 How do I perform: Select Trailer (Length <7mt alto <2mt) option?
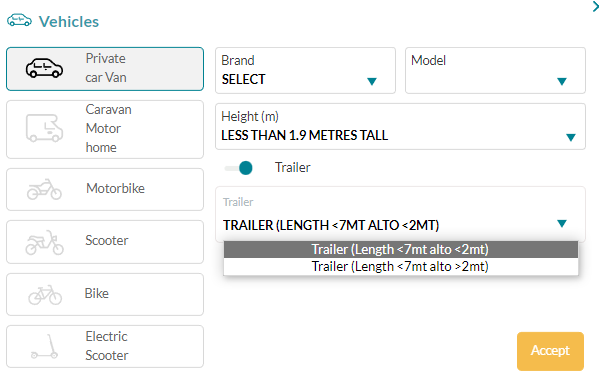(x=401, y=249)
